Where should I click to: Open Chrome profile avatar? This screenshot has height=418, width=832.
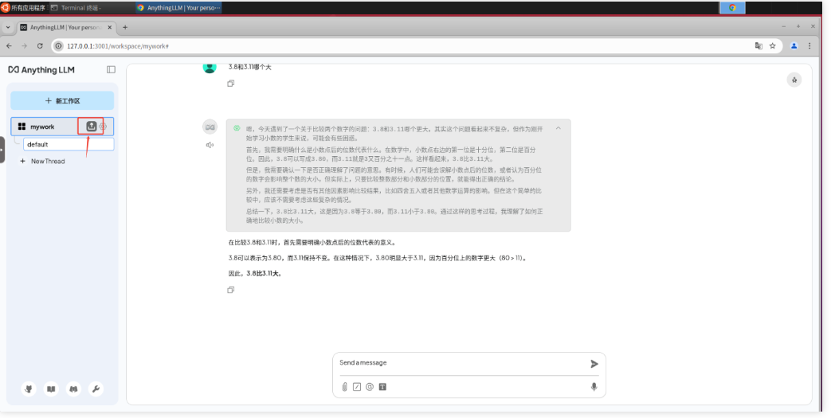click(794, 46)
